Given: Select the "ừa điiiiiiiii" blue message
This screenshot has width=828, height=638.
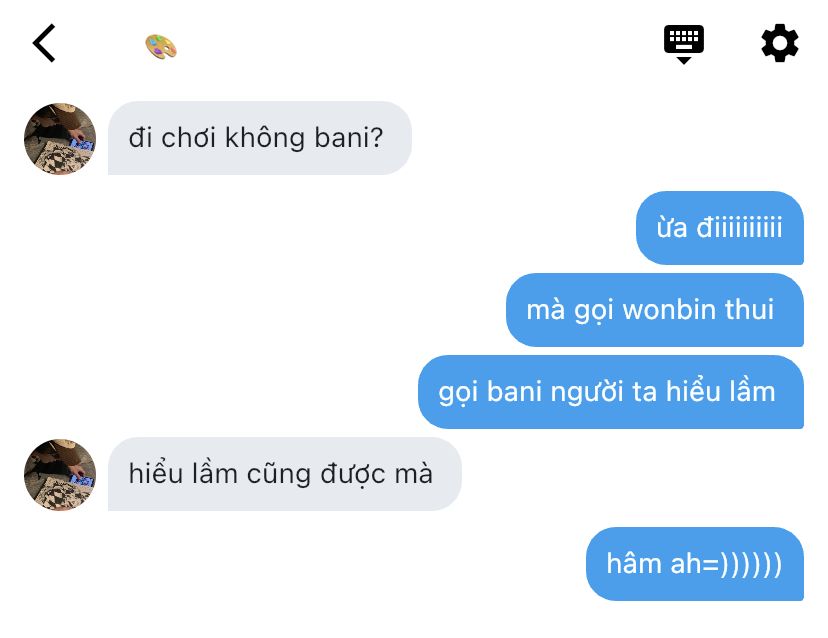Looking at the screenshot, I should click(x=719, y=228).
